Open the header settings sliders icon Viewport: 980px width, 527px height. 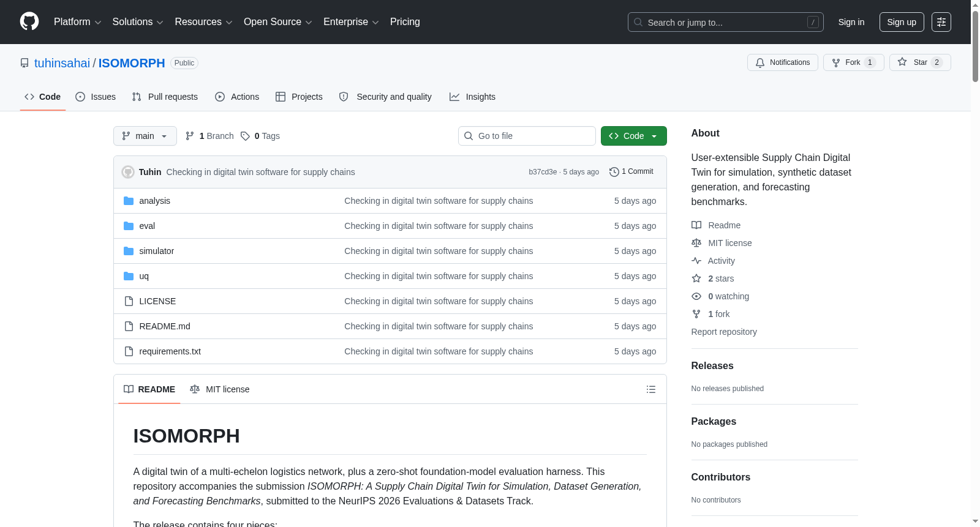(x=941, y=22)
